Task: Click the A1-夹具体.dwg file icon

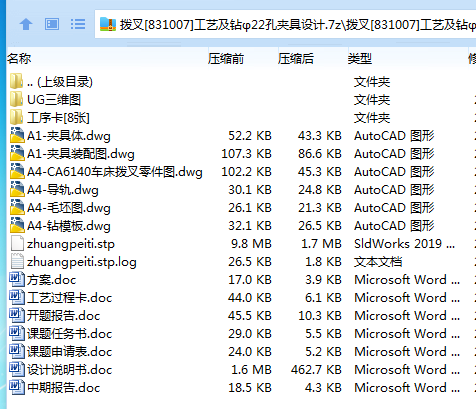Action: coord(17,136)
